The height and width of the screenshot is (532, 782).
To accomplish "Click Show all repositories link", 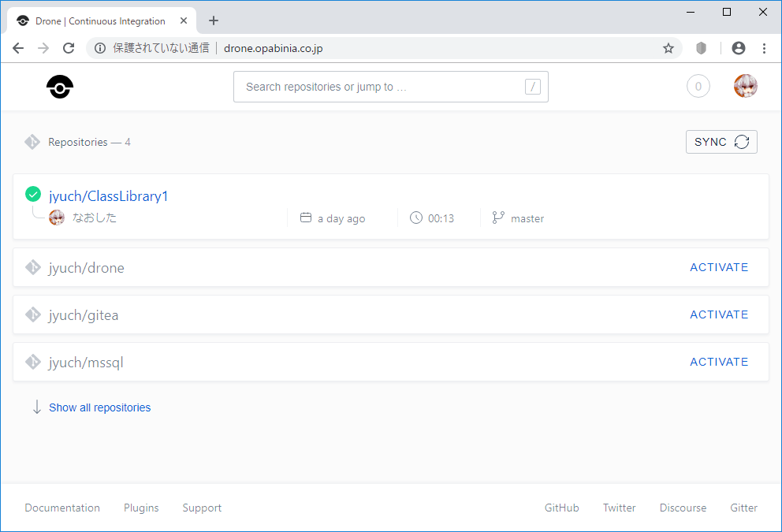I will 100,407.
